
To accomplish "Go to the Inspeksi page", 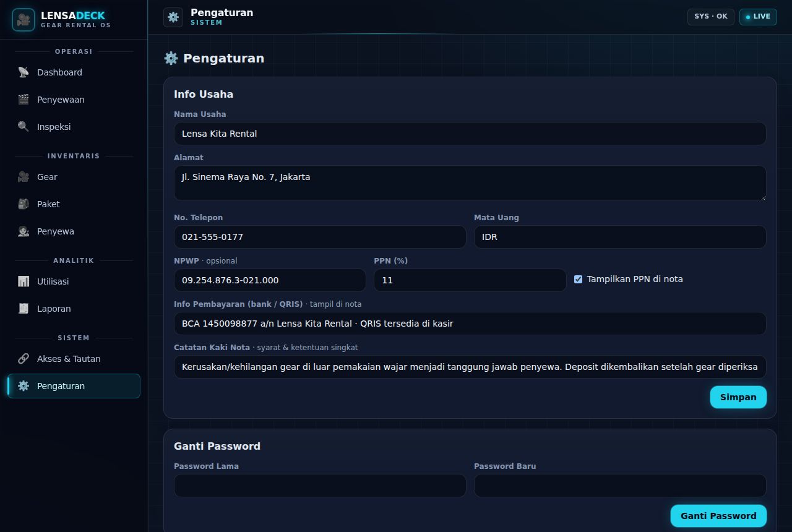I will point(74,127).
